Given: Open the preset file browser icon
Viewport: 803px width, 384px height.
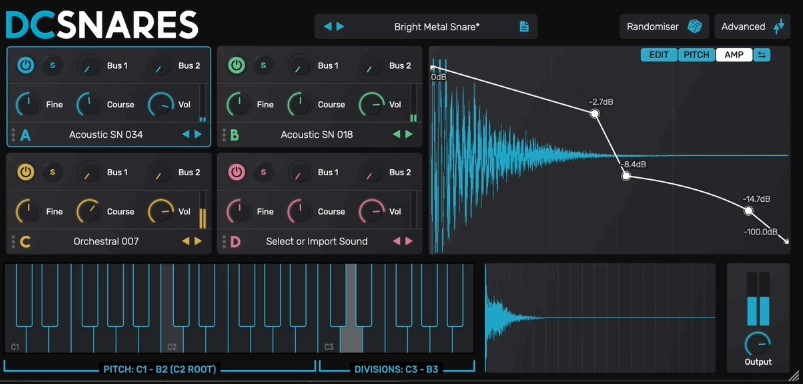Looking at the screenshot, I should 524,27.
